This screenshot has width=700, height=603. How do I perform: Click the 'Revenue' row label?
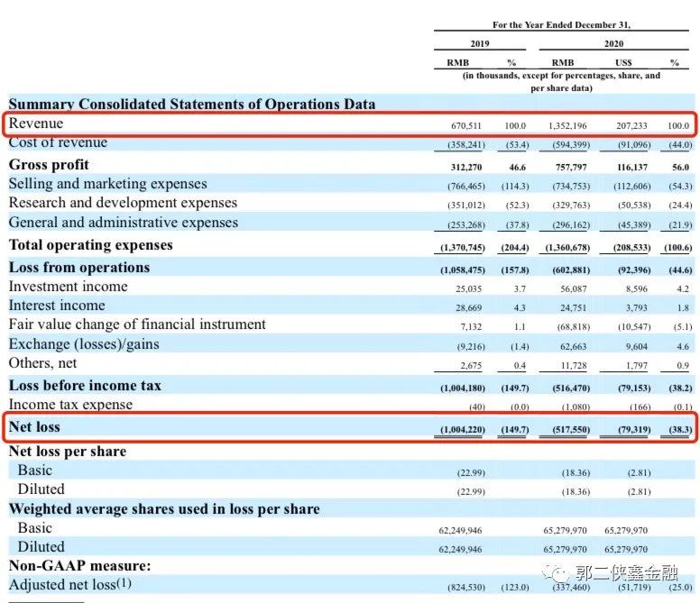click(x=36, y=123)
